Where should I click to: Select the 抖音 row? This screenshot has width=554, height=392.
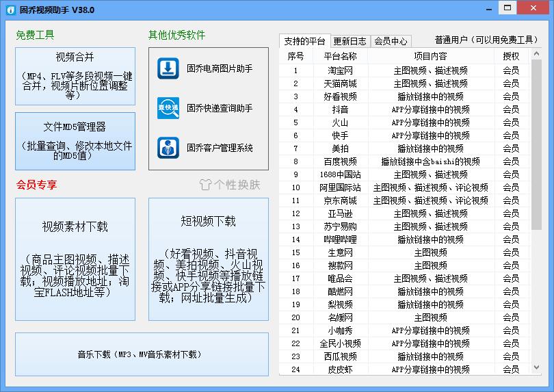pos(405,109)
